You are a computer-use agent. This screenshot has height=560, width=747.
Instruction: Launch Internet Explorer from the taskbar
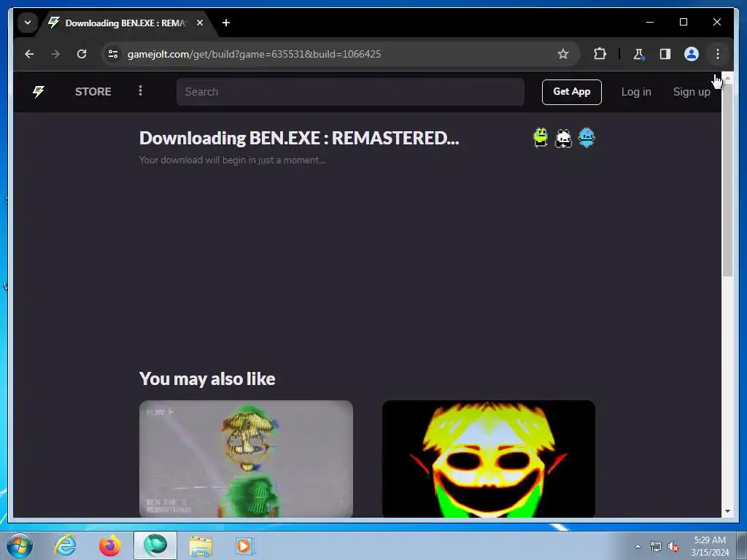tap(65, 545)
